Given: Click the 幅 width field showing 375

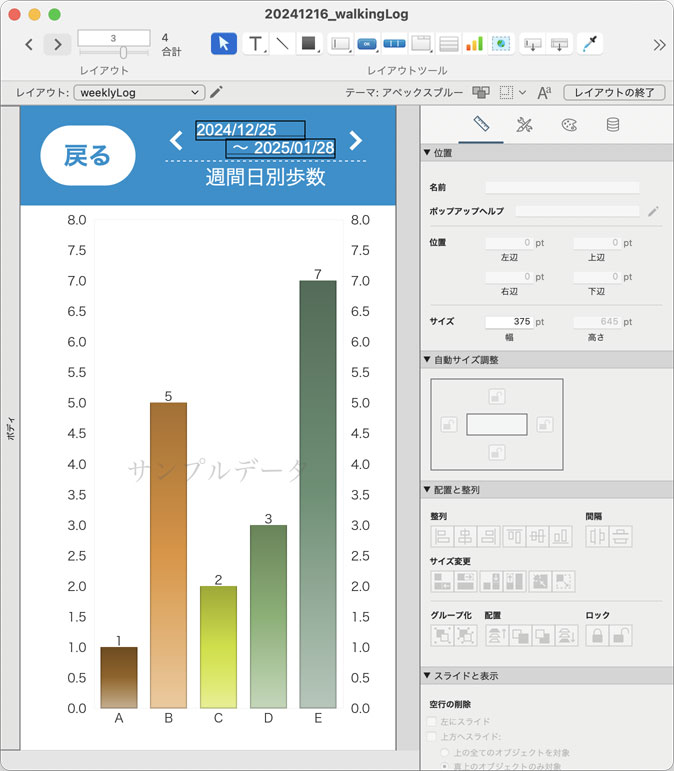Looking at the screenshot, I should (x=509, y=322).
